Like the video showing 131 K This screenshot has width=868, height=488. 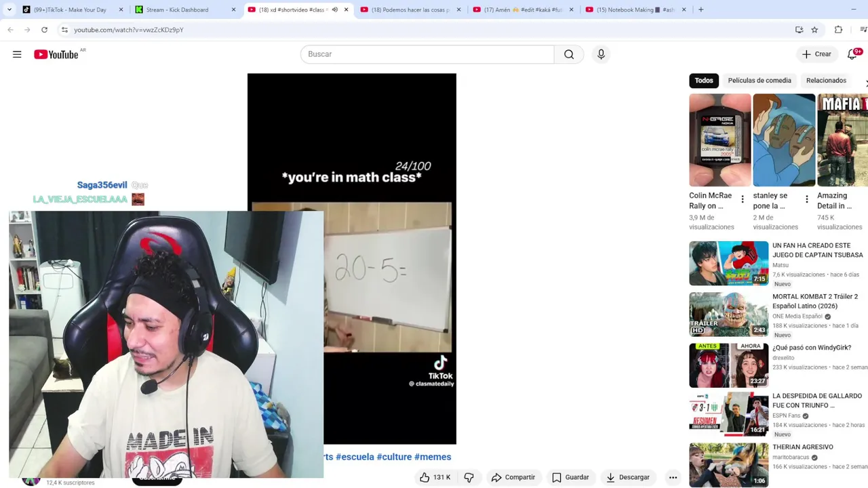pos(435,477)
